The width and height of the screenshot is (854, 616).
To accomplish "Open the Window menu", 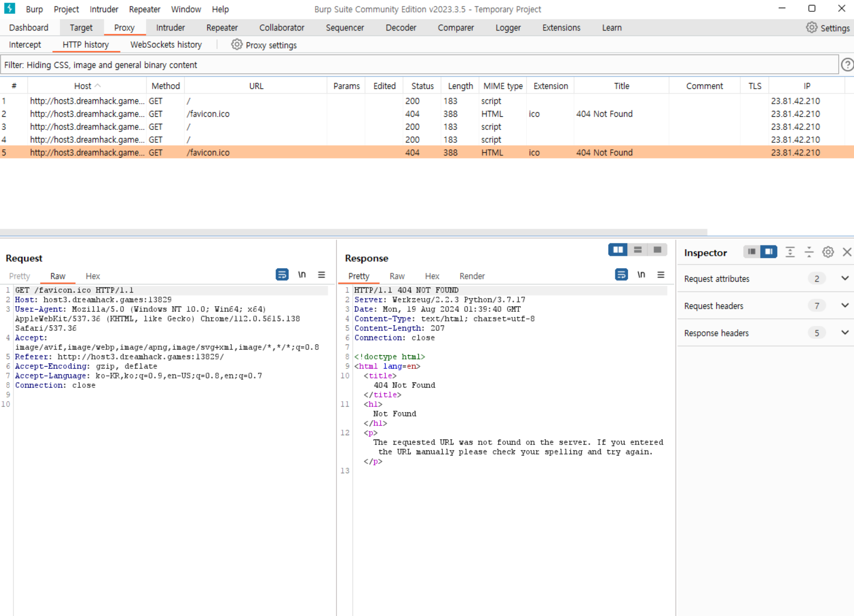I will point(186,9).
